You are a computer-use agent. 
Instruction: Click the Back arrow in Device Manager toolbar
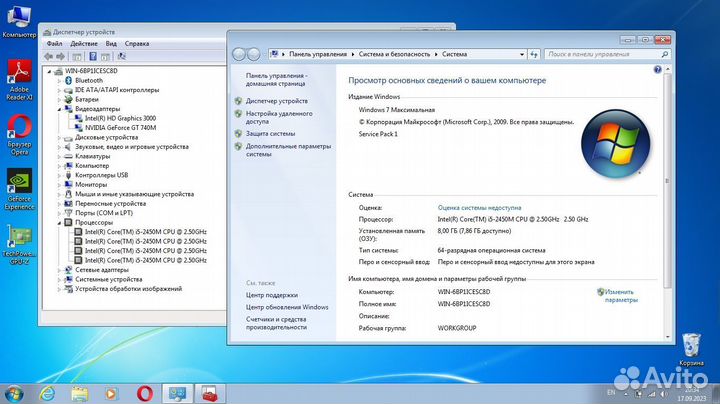click(x=49, y=56)
